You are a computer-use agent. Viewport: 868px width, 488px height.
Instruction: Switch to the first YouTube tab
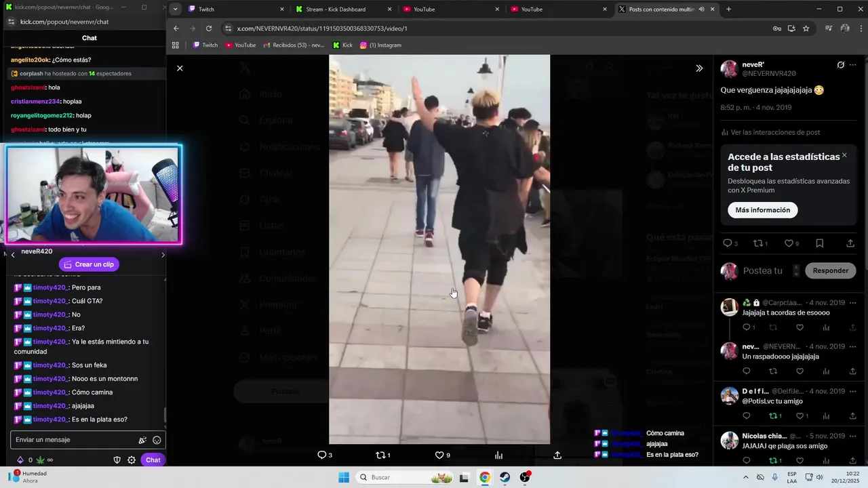point(451,9)
